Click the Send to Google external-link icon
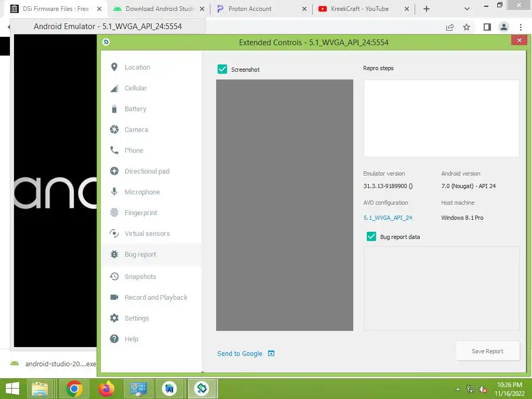This screenshot has height=399, width=532. click(x=271, y=353)
